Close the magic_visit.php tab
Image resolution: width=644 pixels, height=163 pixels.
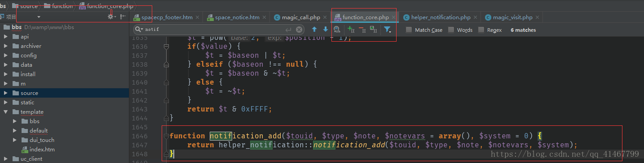(x=537, y=17)
